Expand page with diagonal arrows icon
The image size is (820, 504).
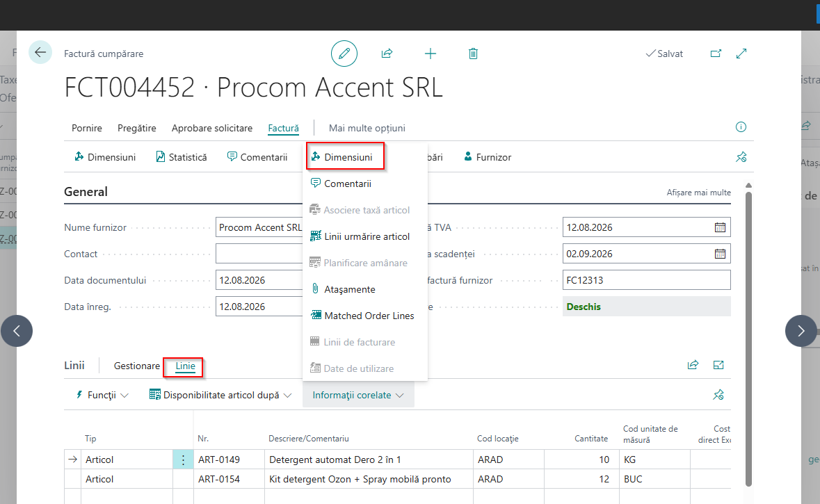[x=741, y=54]
